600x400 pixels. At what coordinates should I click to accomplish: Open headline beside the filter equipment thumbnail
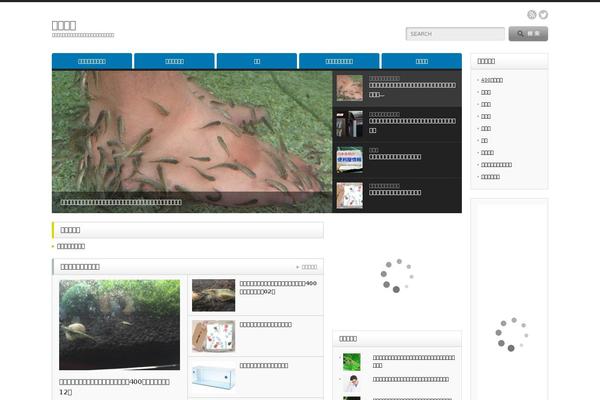click(412, 126)
